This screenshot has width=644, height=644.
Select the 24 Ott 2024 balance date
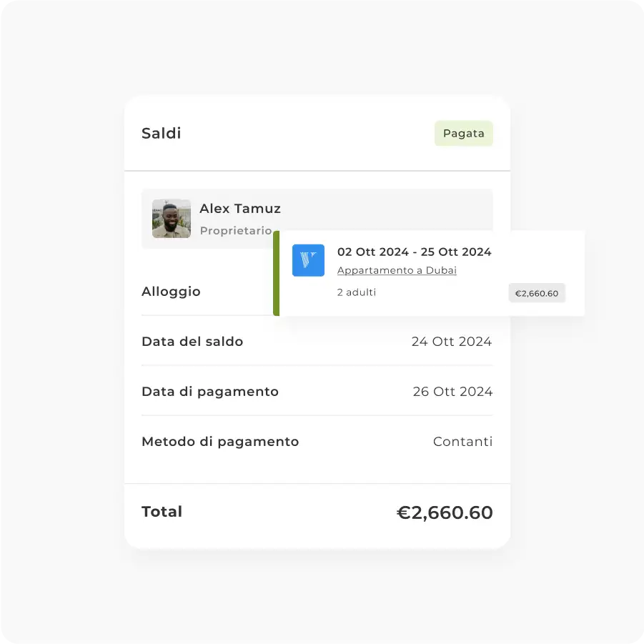[452, 342]
